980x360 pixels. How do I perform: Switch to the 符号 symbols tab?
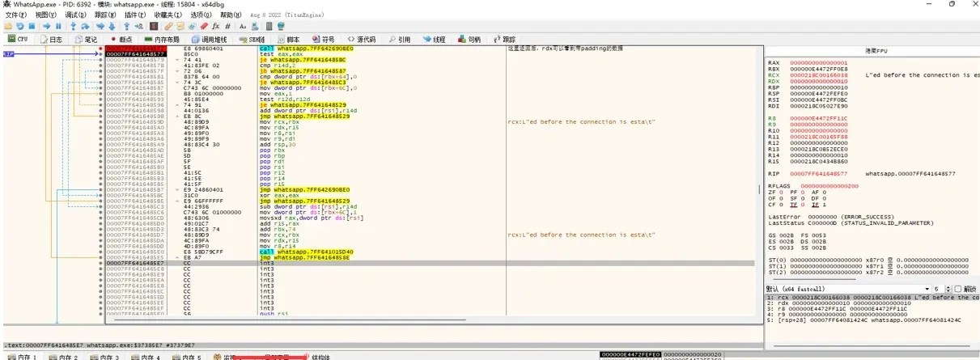click(x=323, y=39)
